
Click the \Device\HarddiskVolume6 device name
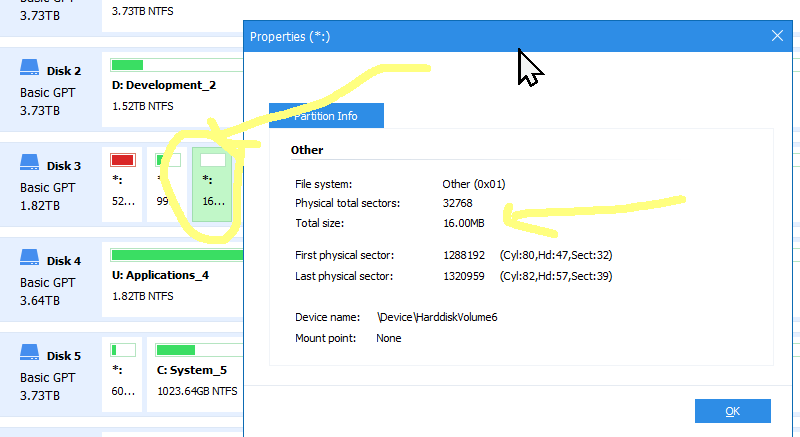coord(437,317)
